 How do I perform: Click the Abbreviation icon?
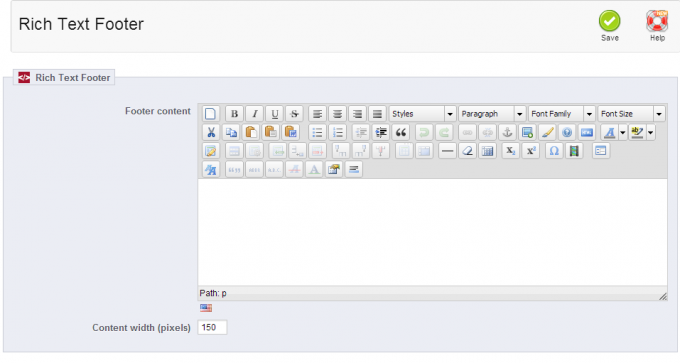click(x=254, y=169)
